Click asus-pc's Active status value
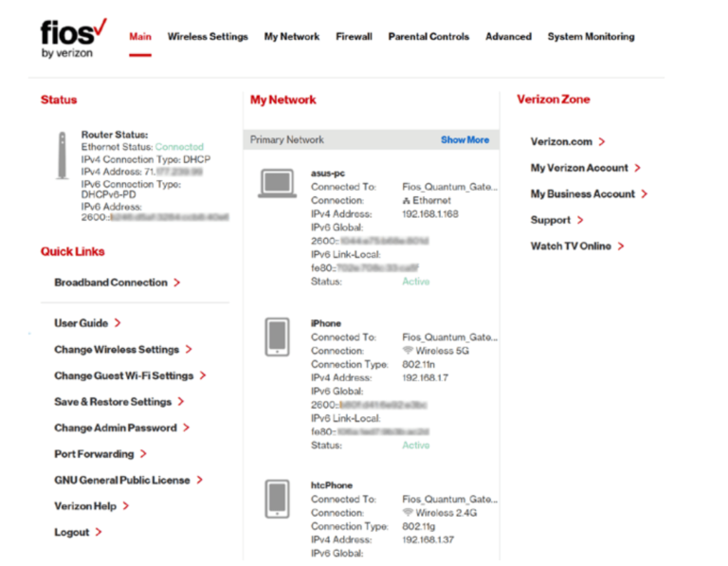The width and height of the screenshot is (728, 566). click(415, 282)
